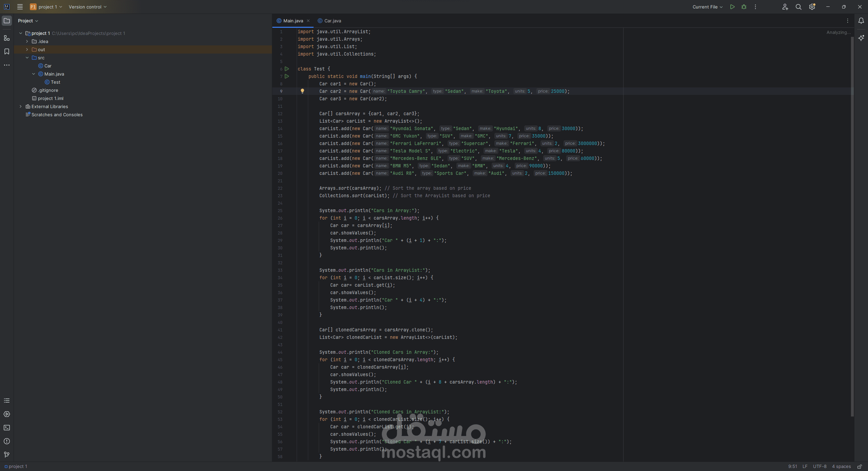Viewport: 868px width, 471px height.
Task: Collapse the src folder
Action: click(x=27, y=58)
